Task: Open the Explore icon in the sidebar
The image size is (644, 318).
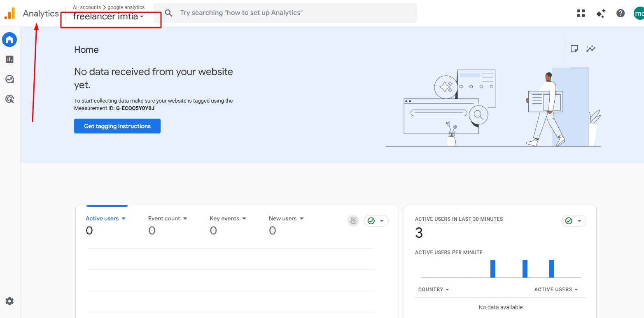Action: click(x=9, y=79)
